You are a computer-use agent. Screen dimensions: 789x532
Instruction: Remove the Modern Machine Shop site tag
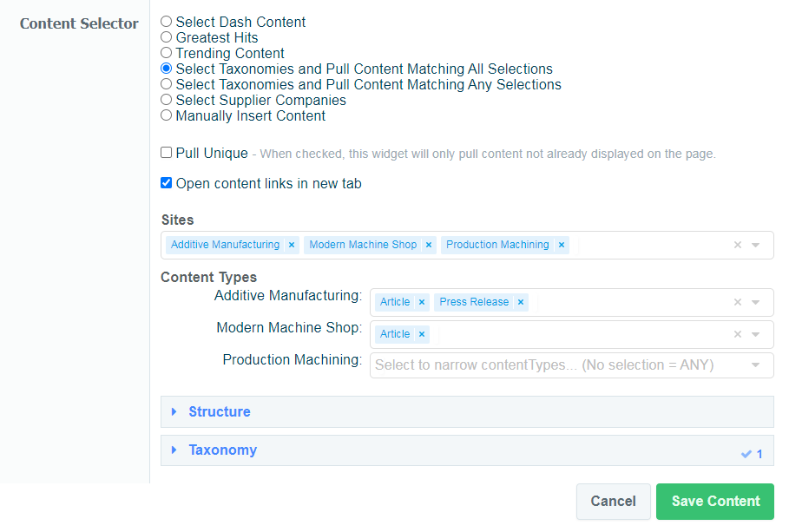tap(429, 246)
